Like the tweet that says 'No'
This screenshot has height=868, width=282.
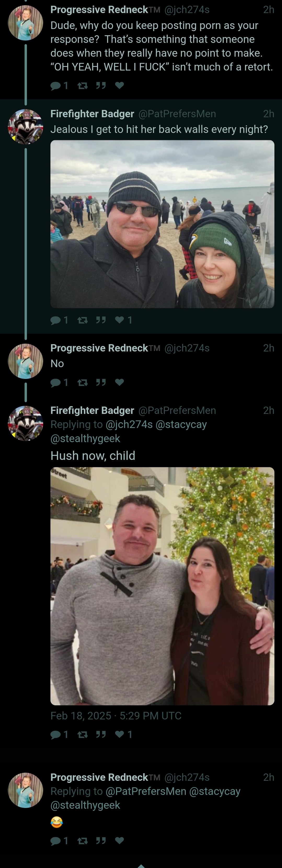119,382
